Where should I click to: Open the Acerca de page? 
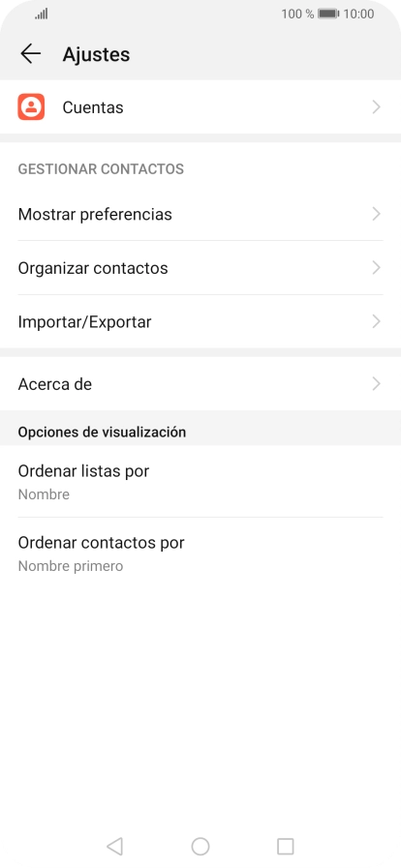coord(200,383)
